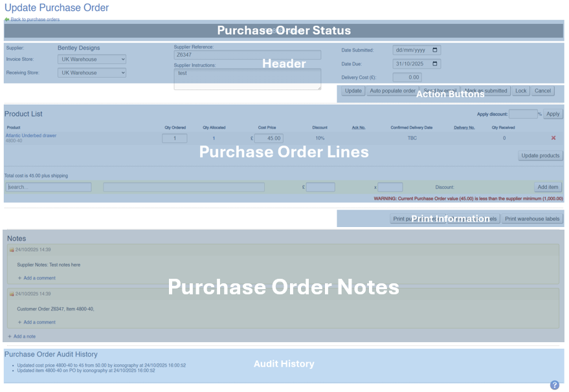Delete the Atlantic Underbed drawer line with red X
This screenshot has height=392, width=569.
pos(553,138)
